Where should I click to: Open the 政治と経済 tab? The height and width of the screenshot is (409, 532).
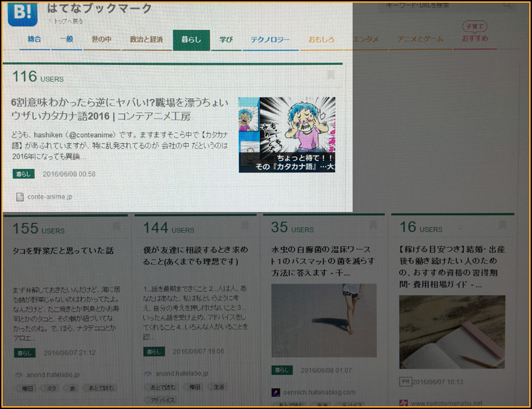tap(147, 40)
